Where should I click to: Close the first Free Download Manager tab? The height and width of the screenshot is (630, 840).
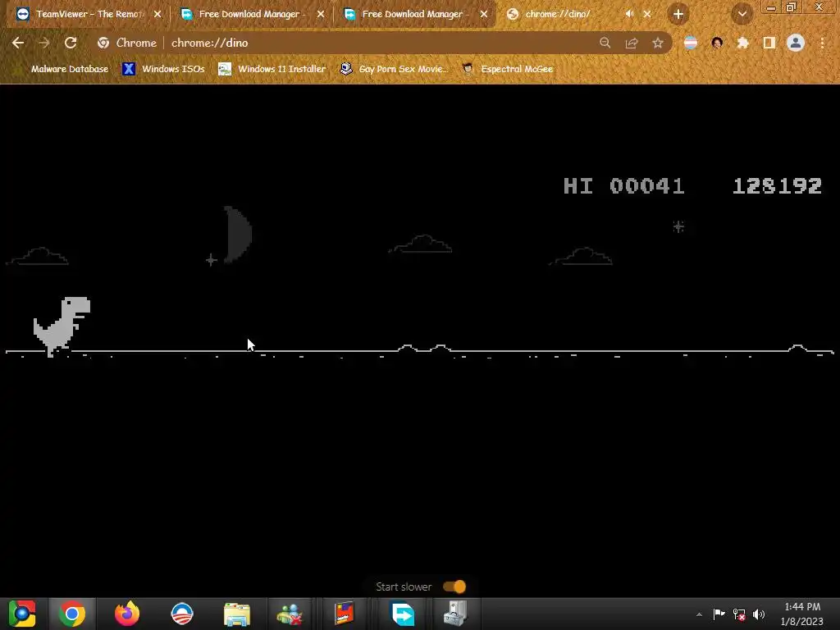point(321,14)
